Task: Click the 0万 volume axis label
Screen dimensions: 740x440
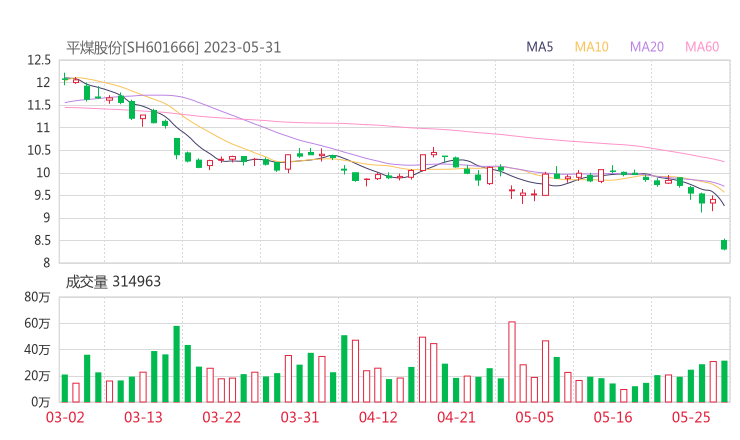Action: [x=41, y=402]
